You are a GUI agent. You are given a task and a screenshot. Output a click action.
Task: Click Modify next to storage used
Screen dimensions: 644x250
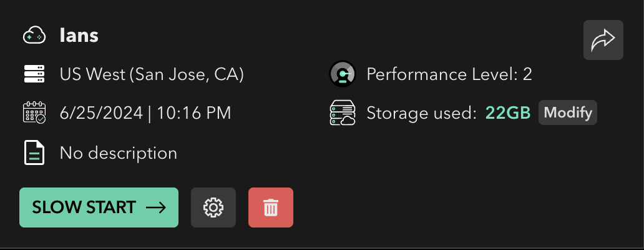(568, 112)
